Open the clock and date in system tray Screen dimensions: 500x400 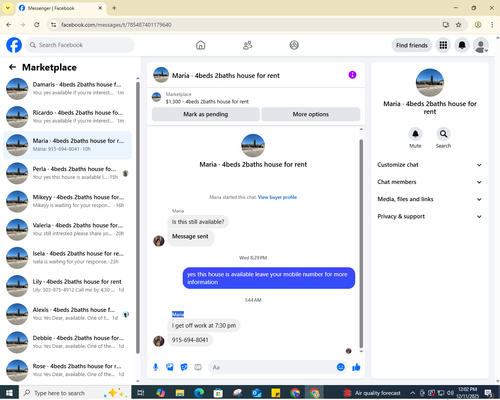coord(467,393)
